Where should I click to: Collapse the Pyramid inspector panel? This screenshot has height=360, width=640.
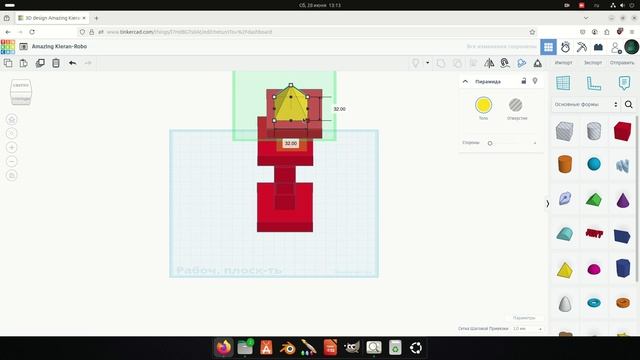[x=465, y=82]
